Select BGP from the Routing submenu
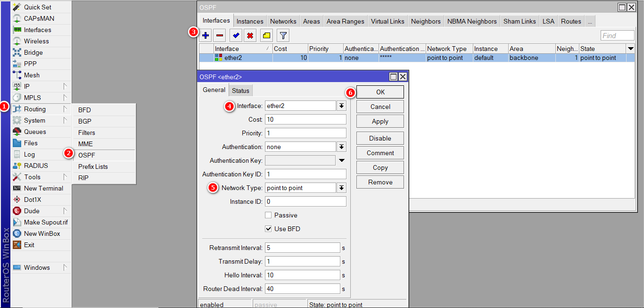 [85, 121]
